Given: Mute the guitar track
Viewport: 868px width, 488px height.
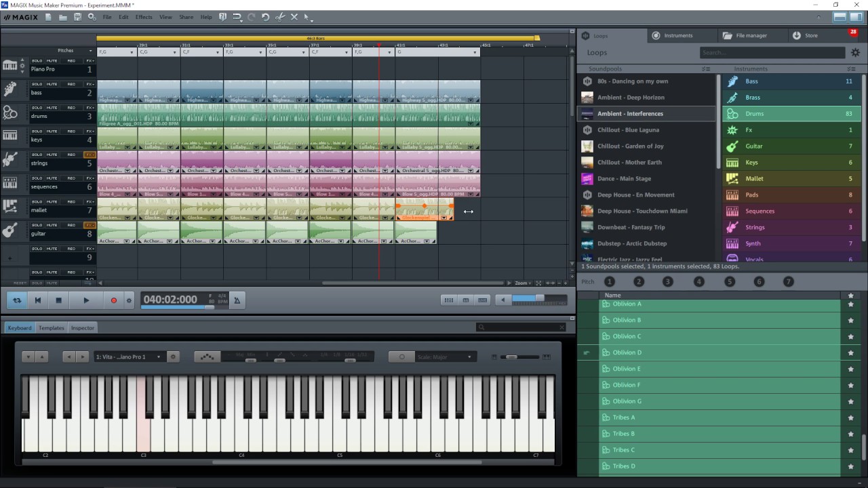Looking at the screenshot, I should tap(52, 225).
